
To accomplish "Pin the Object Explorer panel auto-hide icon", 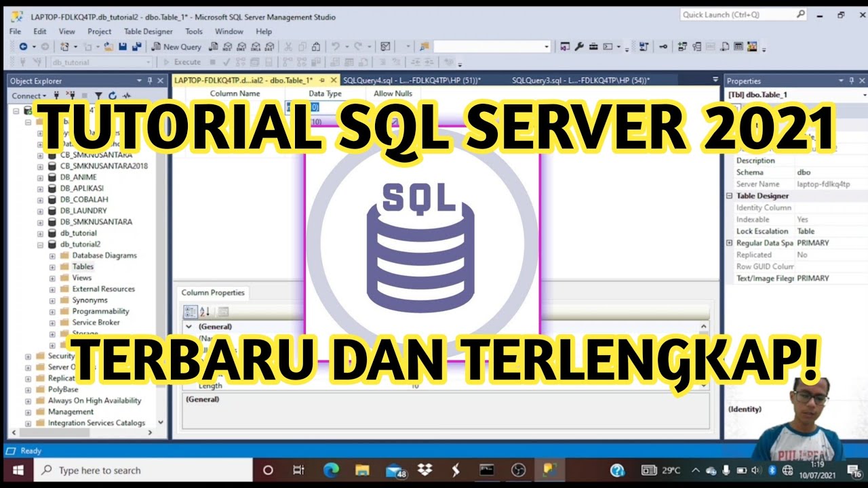I will click(x=150, y=81).
